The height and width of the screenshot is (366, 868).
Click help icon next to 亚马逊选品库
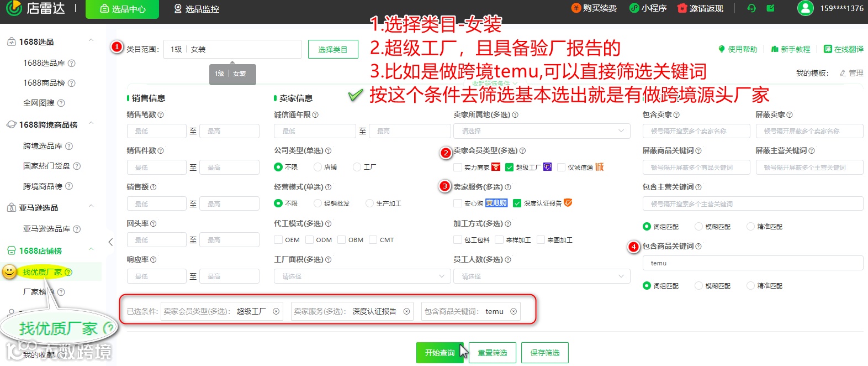(77, 229)
